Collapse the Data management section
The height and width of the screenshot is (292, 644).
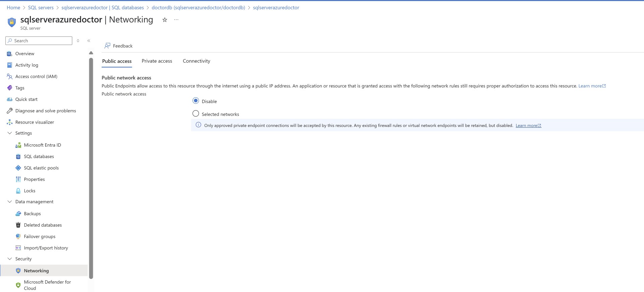[x=9, y=202]
